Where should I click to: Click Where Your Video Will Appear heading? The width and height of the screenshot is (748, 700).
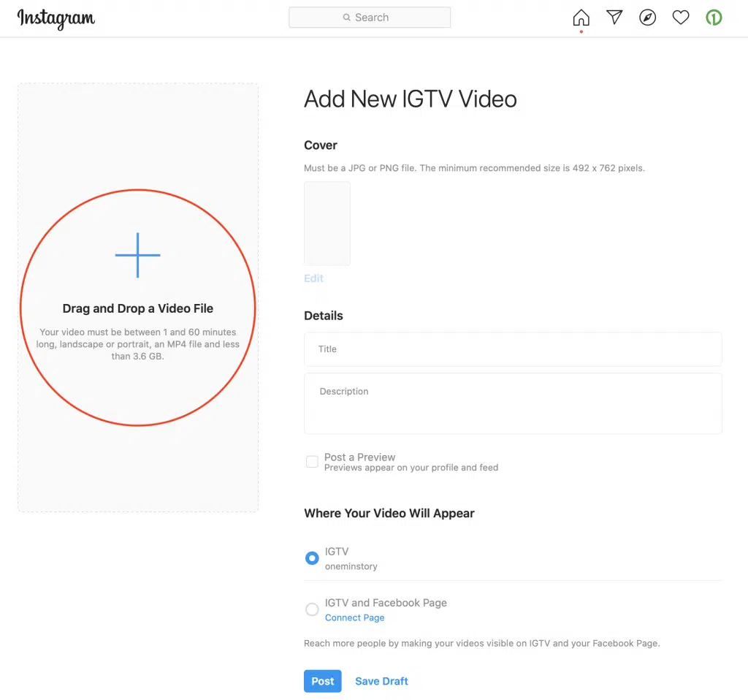[x=389, y=514]
